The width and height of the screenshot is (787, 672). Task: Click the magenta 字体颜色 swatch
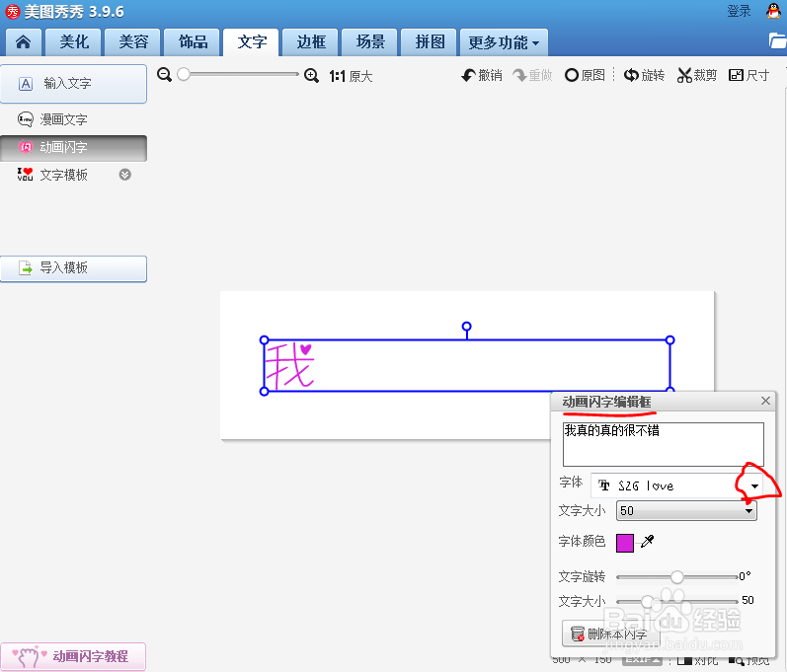pyautogui.click(x=625, y=543)
